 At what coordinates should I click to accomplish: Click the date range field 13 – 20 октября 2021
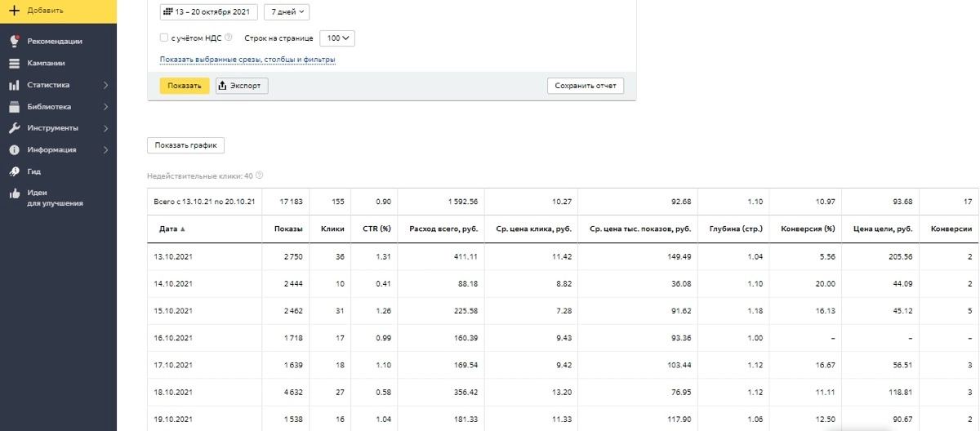click(207, 12)
